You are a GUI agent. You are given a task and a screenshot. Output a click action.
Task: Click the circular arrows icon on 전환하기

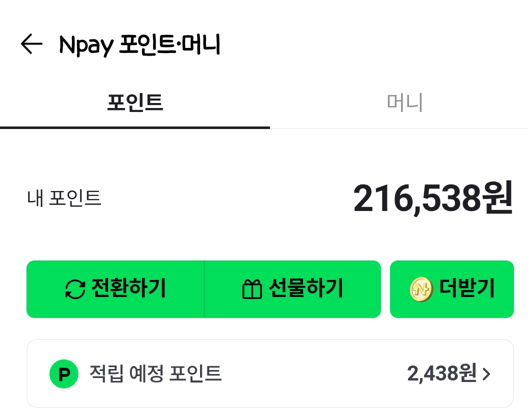pos(75,289)
